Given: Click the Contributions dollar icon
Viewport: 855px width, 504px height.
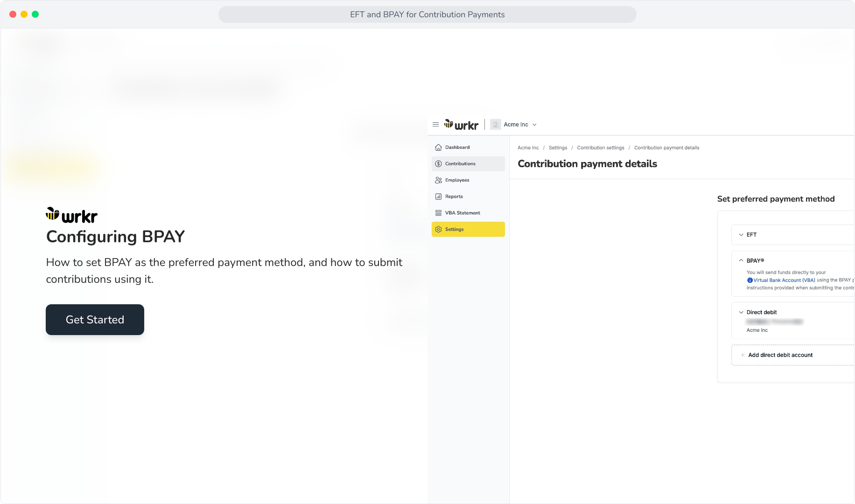Looking at the screenshot, I should click(x=438, y=164).
